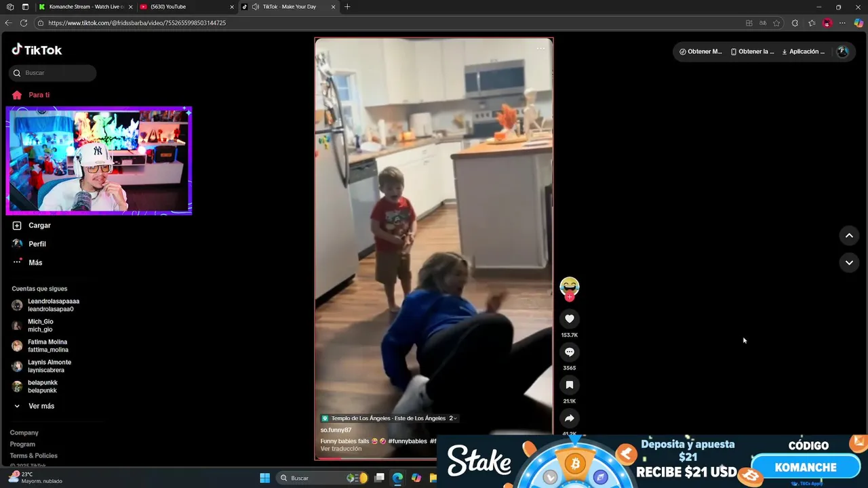The width and height of the screenshot is (868, 488).
Task: Close the YouTube tab
Action: click(x=232, y=7)
